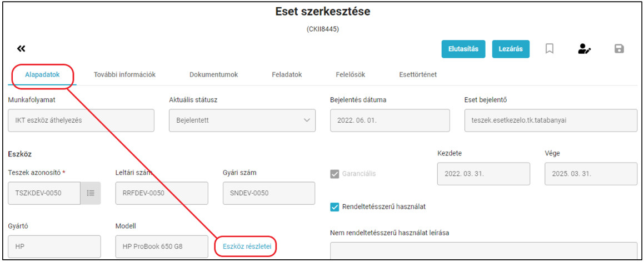
Task: Open the Dokumentumok tab
Action: [x=213, y=75]
